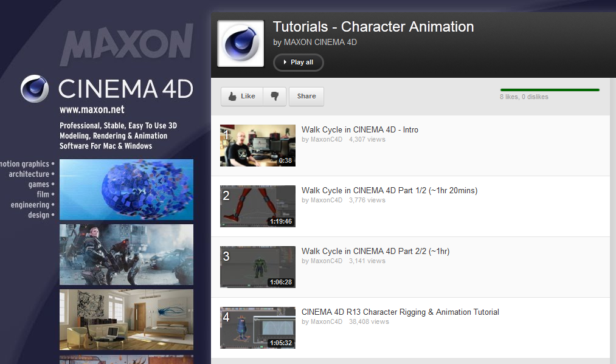The width and height of the screenshot is (616, 364).
Task: Click MaxonC4D uploader under Intro video
Action: pos(326,139)
